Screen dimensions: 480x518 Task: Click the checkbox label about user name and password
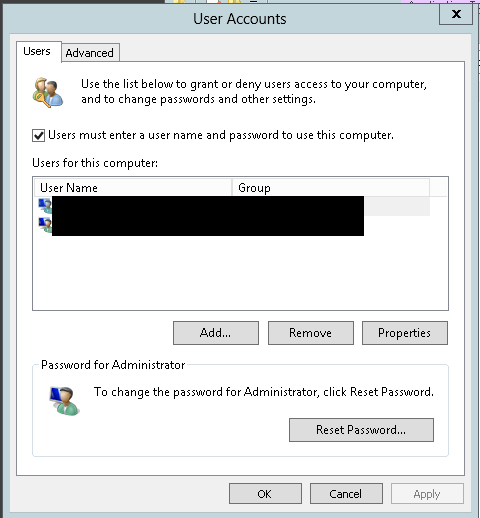click(x=221, y=135)
